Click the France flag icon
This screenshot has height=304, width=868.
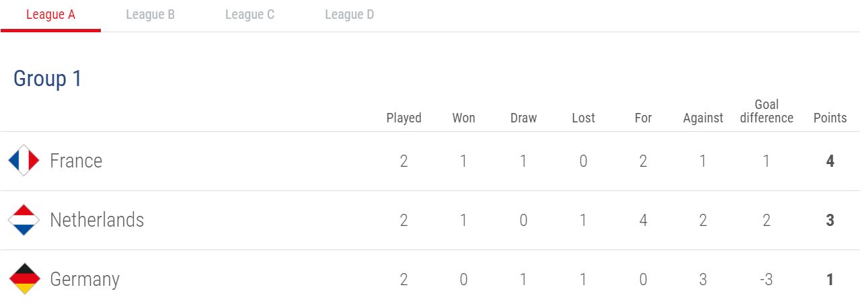24,161
